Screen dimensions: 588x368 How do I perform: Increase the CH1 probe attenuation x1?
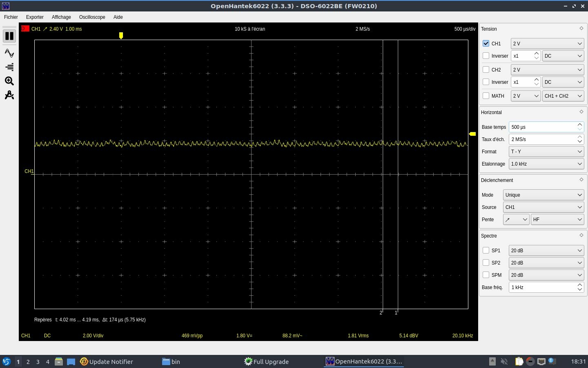point(537,53)
